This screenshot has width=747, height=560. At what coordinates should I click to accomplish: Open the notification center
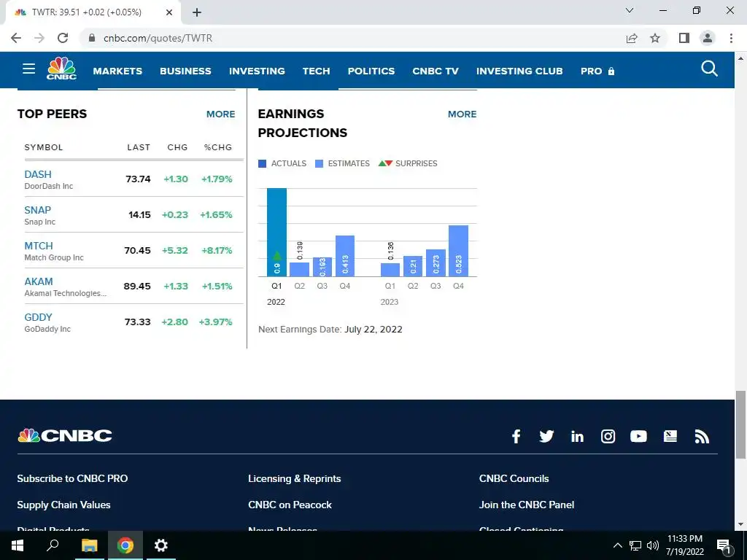(x=724, y=546)
